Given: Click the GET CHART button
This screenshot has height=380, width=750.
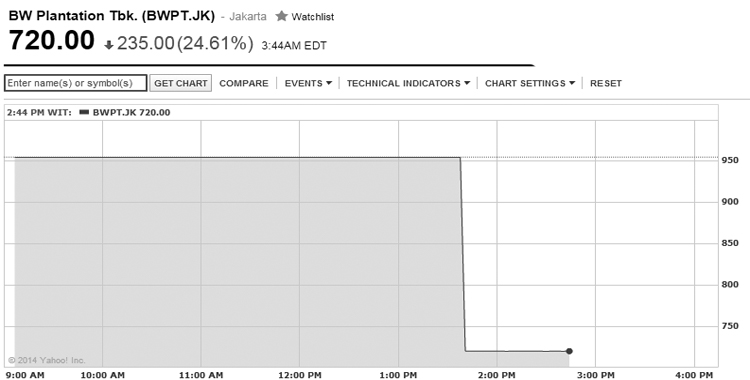Looking at the screenshot, I should 180,83.
